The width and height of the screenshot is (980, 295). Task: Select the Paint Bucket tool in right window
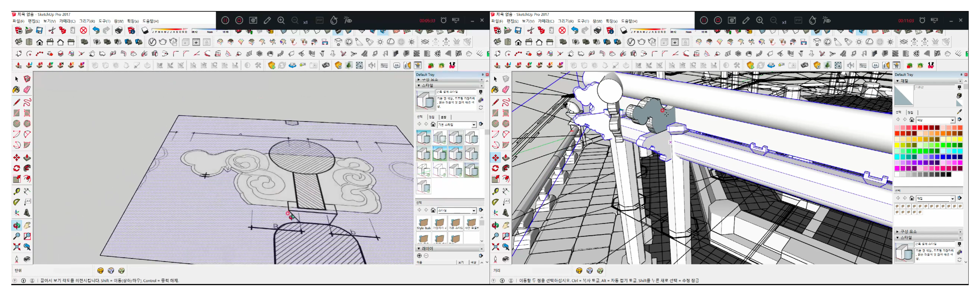pos(495,90)
